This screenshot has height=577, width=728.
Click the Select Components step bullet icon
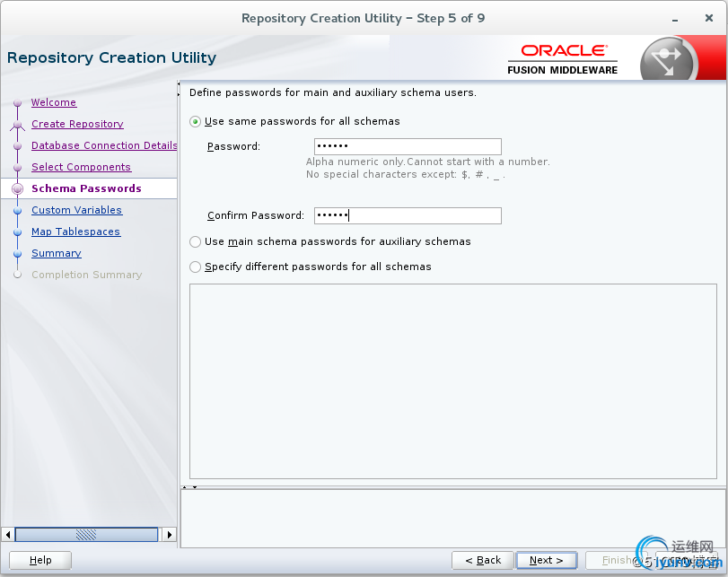point(18,168)
